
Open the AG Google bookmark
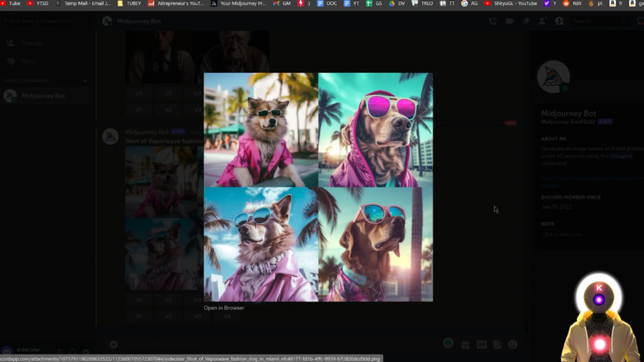470,3
